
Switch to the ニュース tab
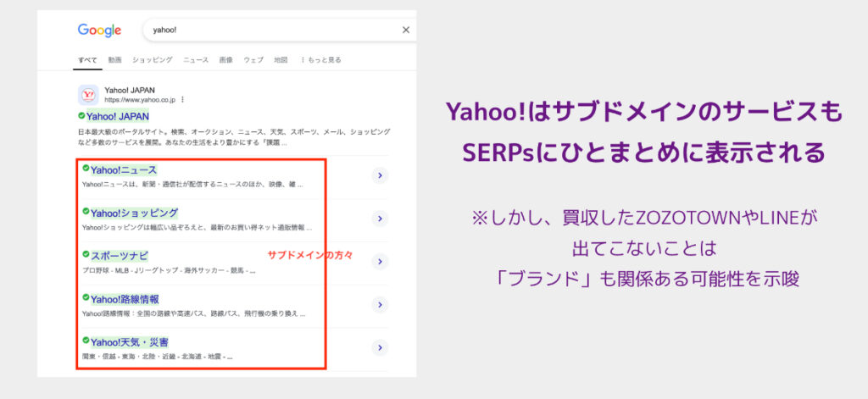pyautogui.click(x=196, y=60)
